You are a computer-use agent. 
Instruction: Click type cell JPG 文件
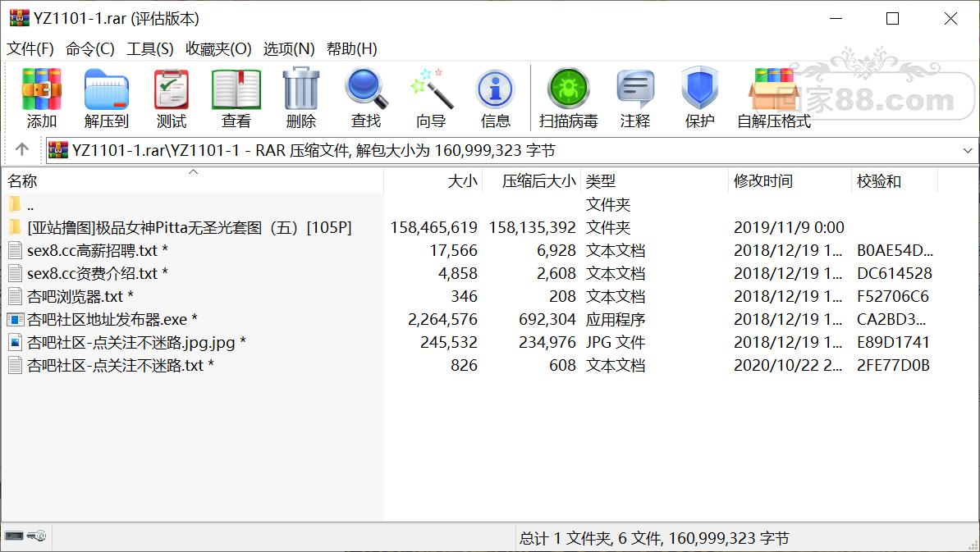615,342
